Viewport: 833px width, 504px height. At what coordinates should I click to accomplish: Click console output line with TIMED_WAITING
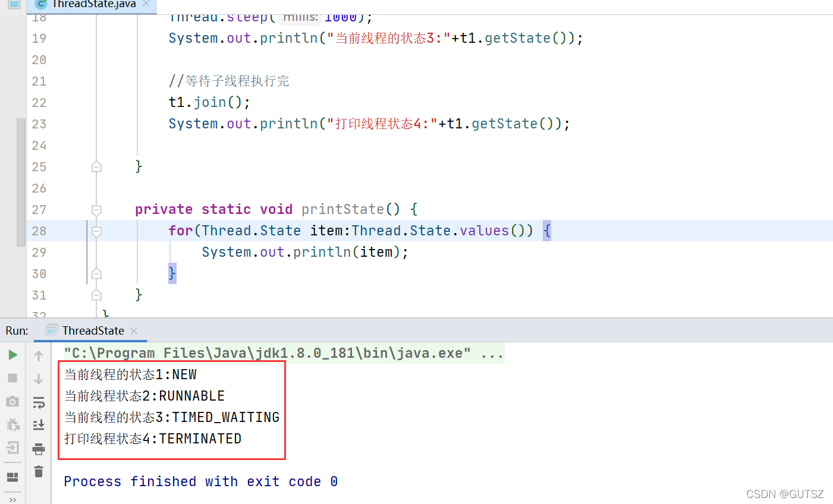(x=172, y=417)
